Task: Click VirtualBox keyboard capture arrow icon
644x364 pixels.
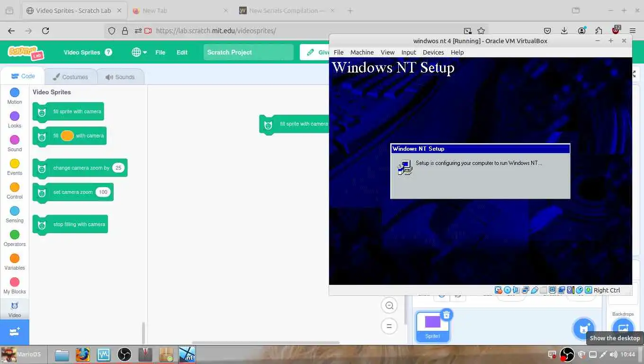Action: pyautogui.click(x=589, y=290)
